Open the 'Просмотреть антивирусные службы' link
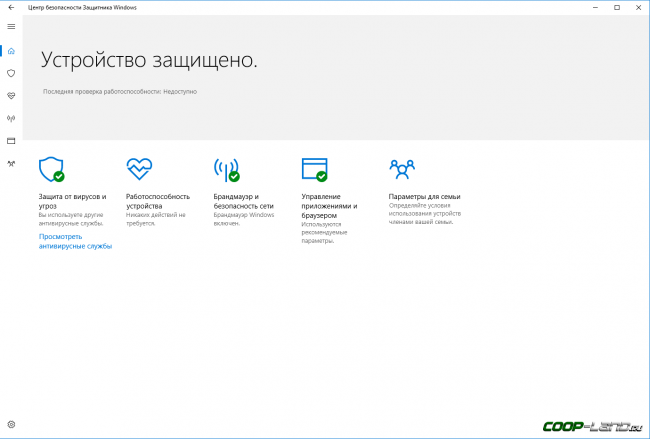This screenshot has height=439, width=650. click(x=75, y=241)
